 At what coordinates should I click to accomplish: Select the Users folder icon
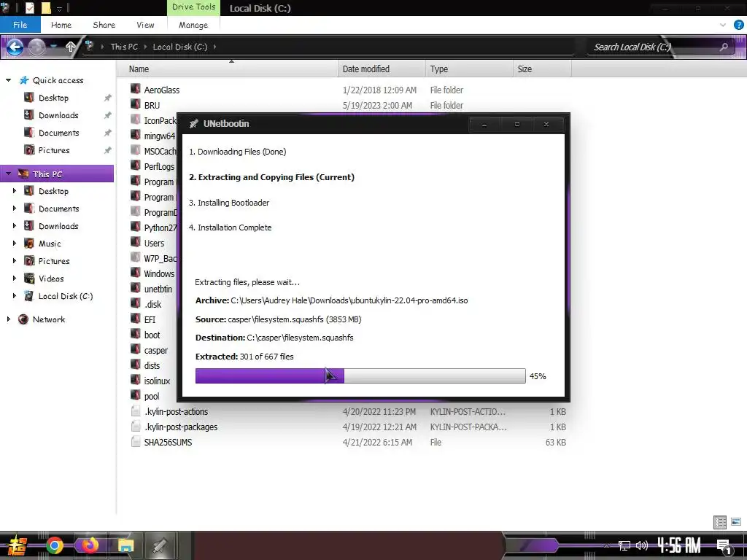pyautogui.click(x=136, y=242)
